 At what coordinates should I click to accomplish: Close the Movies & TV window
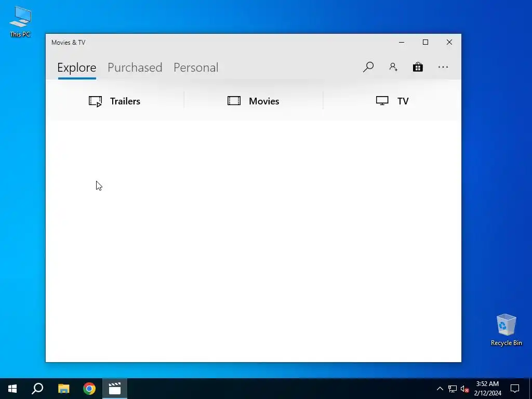(x=449, y=42)
